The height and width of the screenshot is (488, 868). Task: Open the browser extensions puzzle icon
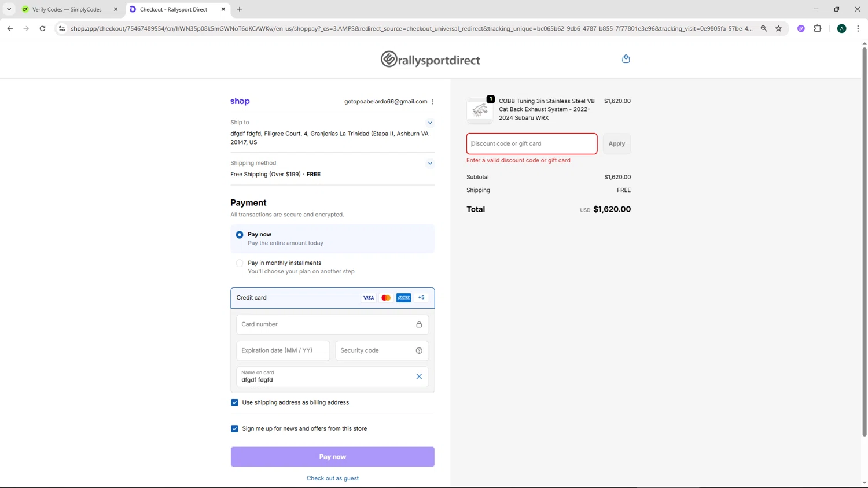click(818, 28)
